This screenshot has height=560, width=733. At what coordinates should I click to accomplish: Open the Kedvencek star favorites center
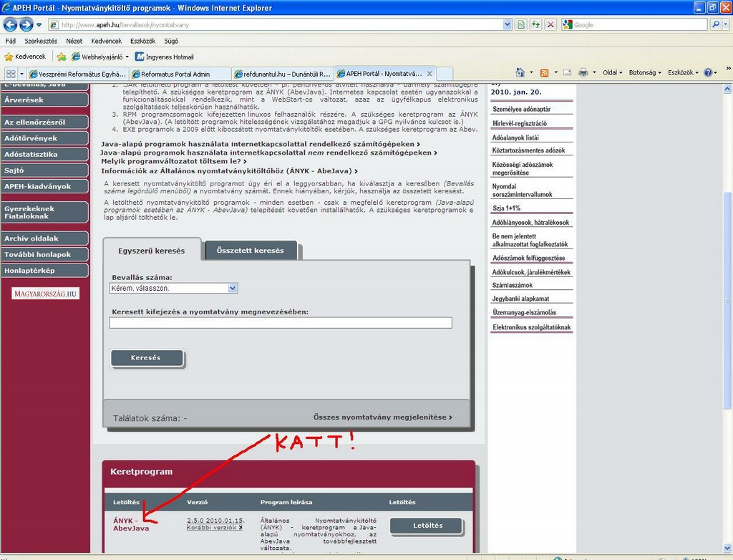(25, 57)
